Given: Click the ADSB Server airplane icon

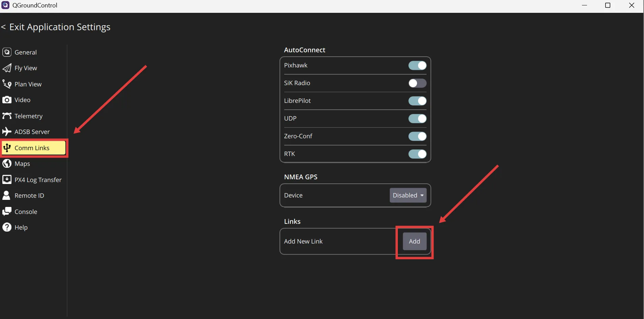Looking at the screenshot, I should point(7,132).
